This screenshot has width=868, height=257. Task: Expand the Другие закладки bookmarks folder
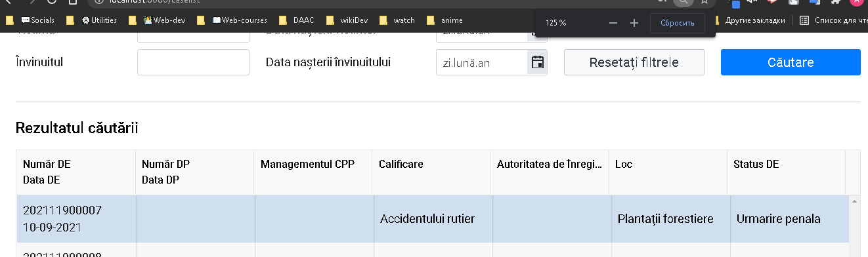pyautogui.click(x=749, y=20)
